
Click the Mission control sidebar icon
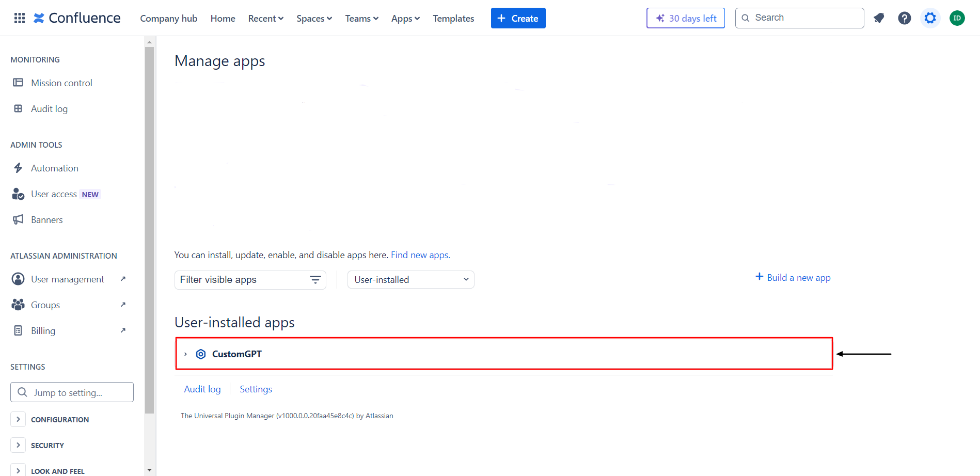coord(18,83)
